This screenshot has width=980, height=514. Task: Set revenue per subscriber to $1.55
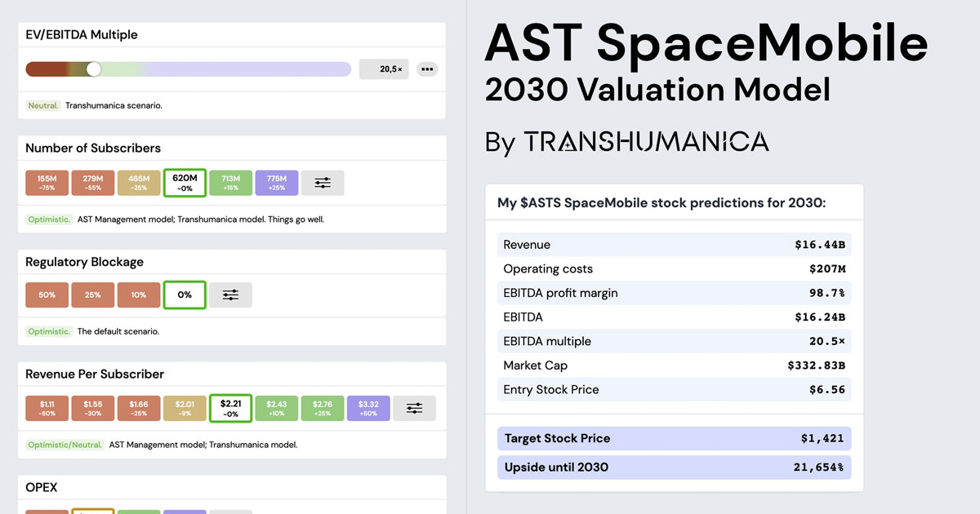tap(92, 408)
